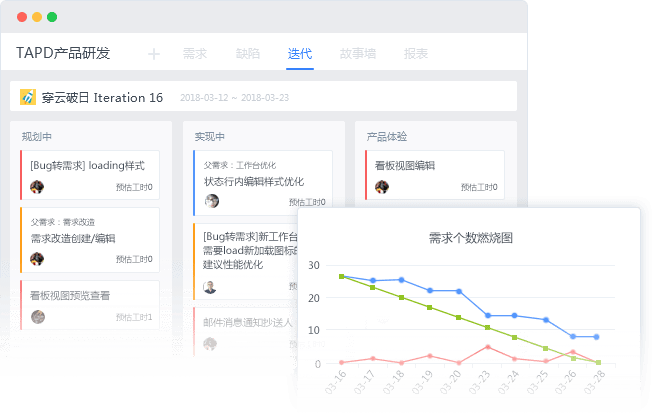
Task: Open the 邮件消息通知抄送人 card
Action: [246, 331]
